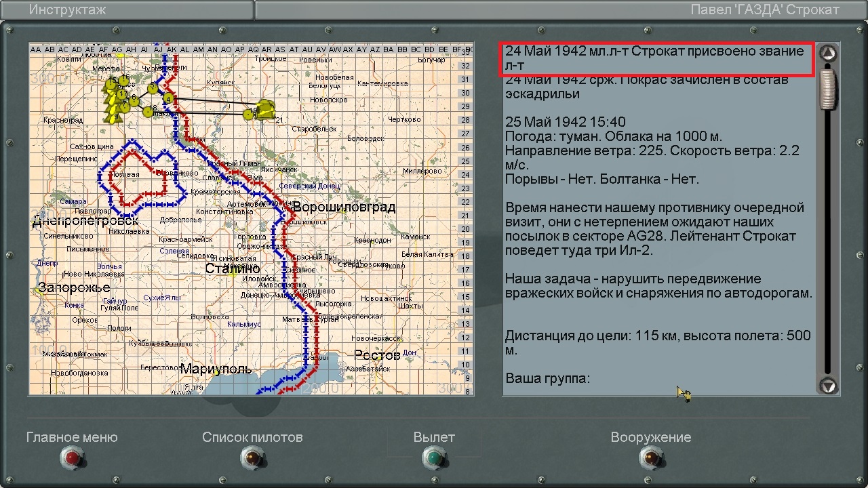The height and width of the screenshot is (488, 868).
Task: Click the Сталино city label on map
Action: click(233, 269)
